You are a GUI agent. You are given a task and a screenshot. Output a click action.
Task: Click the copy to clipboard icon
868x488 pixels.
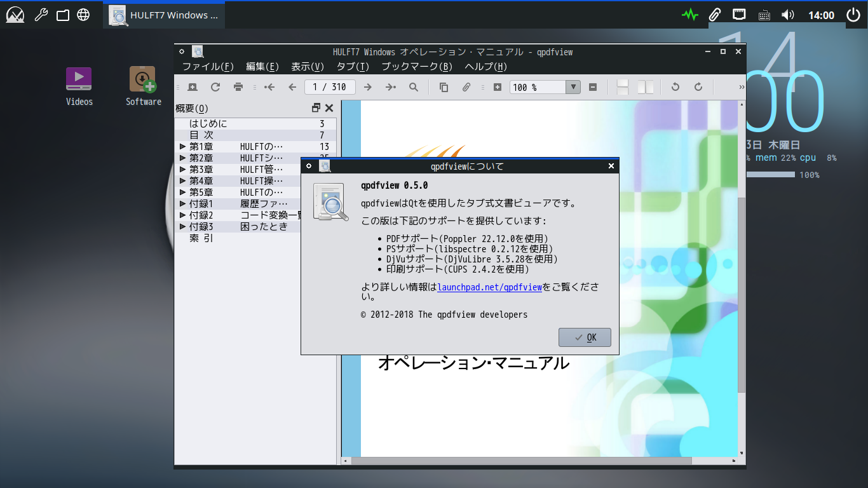[444, 87]
